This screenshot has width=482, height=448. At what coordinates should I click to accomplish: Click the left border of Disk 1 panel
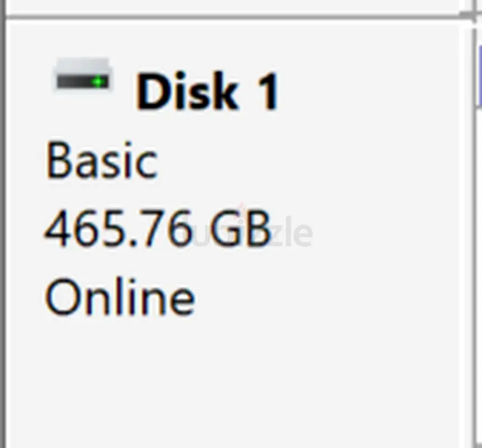pos(6,224)
